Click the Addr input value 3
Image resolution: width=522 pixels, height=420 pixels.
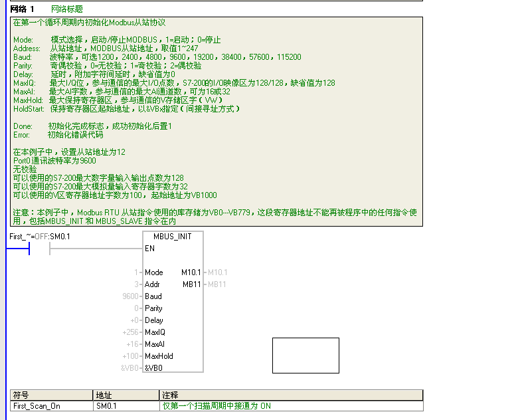click(x=136, y=284)
